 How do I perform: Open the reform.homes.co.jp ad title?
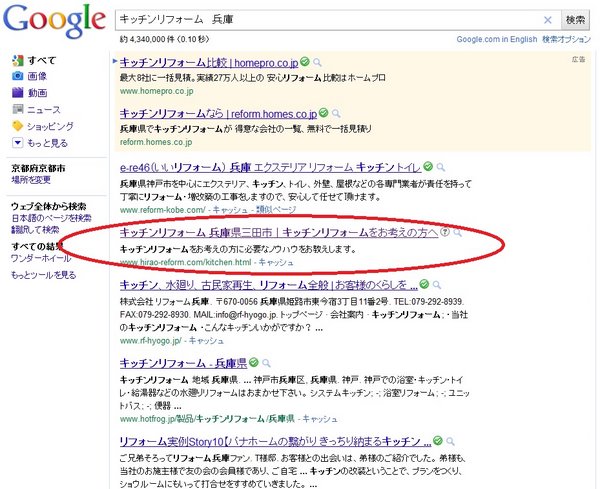[x=218, y=114]
